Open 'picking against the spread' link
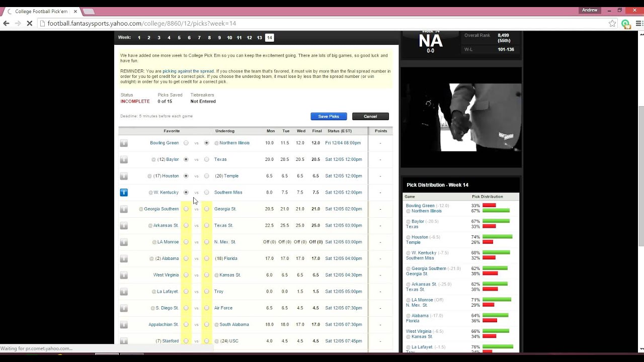Image resolution: width=644 pixels, height=362 pixels. tap(188, 71)
